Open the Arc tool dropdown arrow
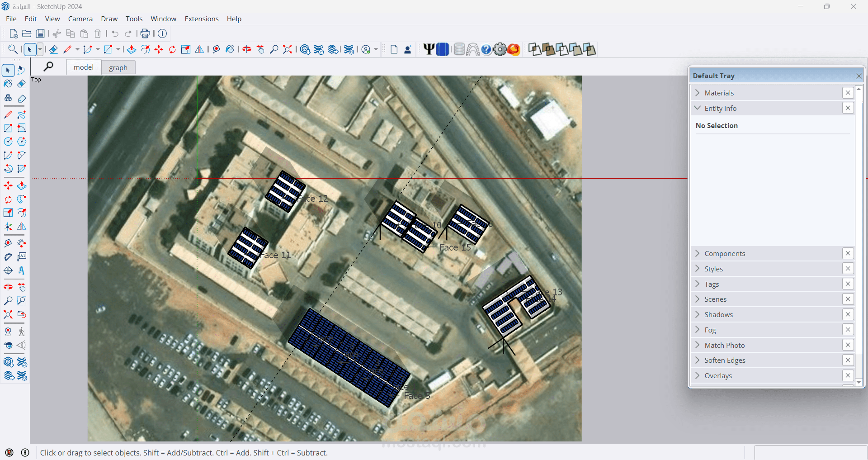 tap(98, 49)
